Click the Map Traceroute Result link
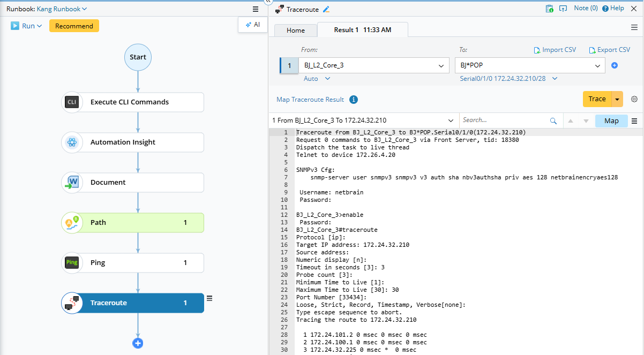The width and height of the screenshot is (644, 355). pos(310,100)
